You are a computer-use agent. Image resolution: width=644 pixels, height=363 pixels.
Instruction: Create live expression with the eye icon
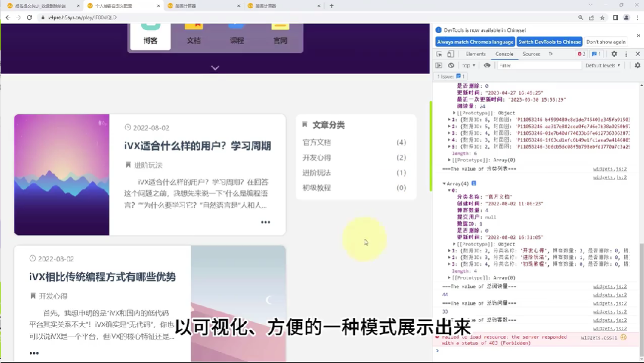(487, 66)
